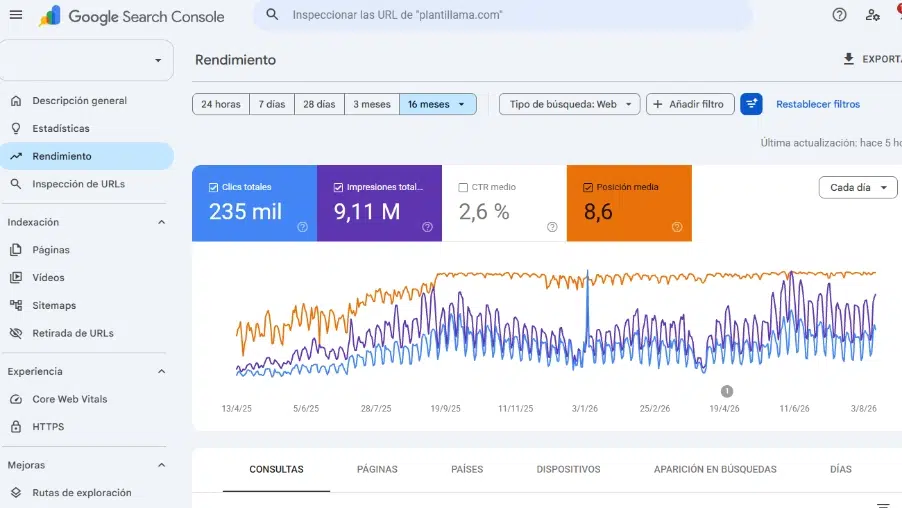
Task: Open the Cada día granularity dropdown
Action: (x=858, y=188)
